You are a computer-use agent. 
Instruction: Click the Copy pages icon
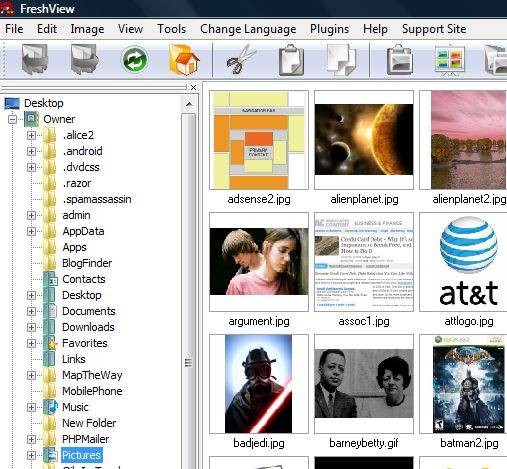click(x=341, y=60)
